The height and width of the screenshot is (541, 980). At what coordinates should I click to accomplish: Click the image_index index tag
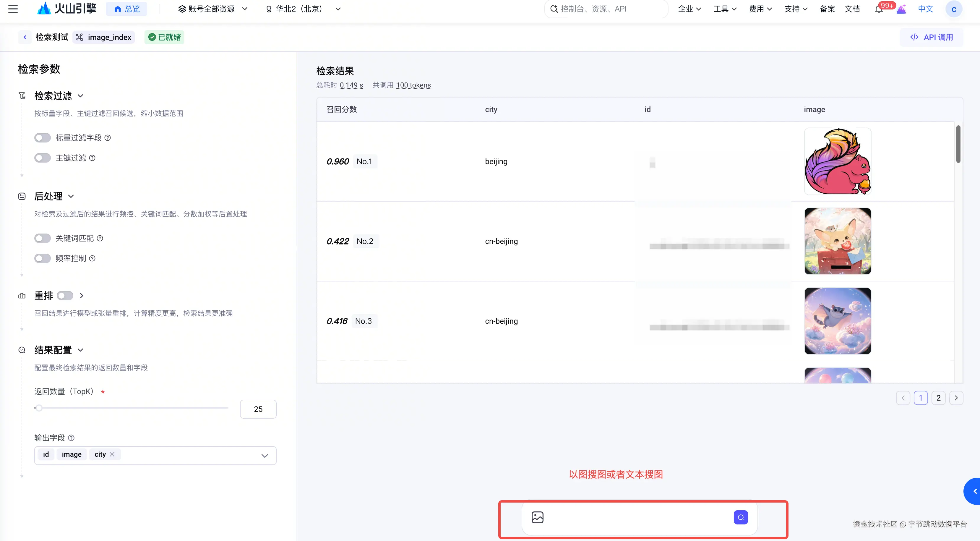(104, 37)
